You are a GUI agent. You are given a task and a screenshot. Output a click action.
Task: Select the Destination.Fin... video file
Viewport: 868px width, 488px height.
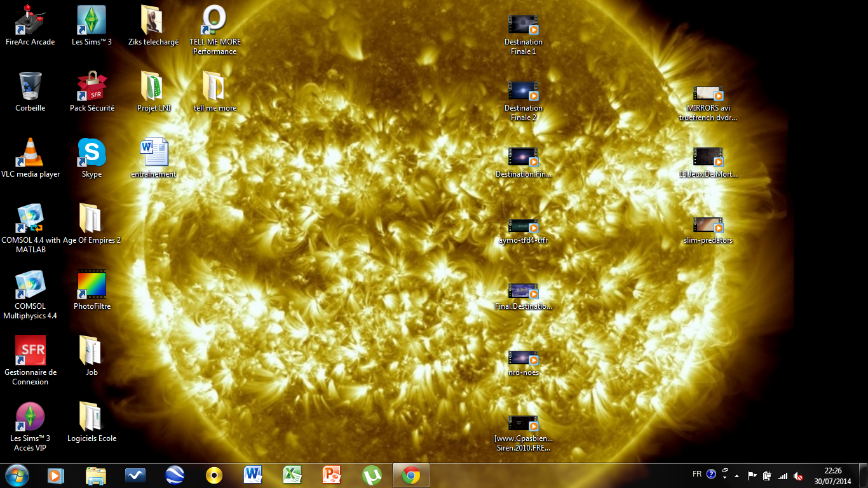click(x=523, y=163)
